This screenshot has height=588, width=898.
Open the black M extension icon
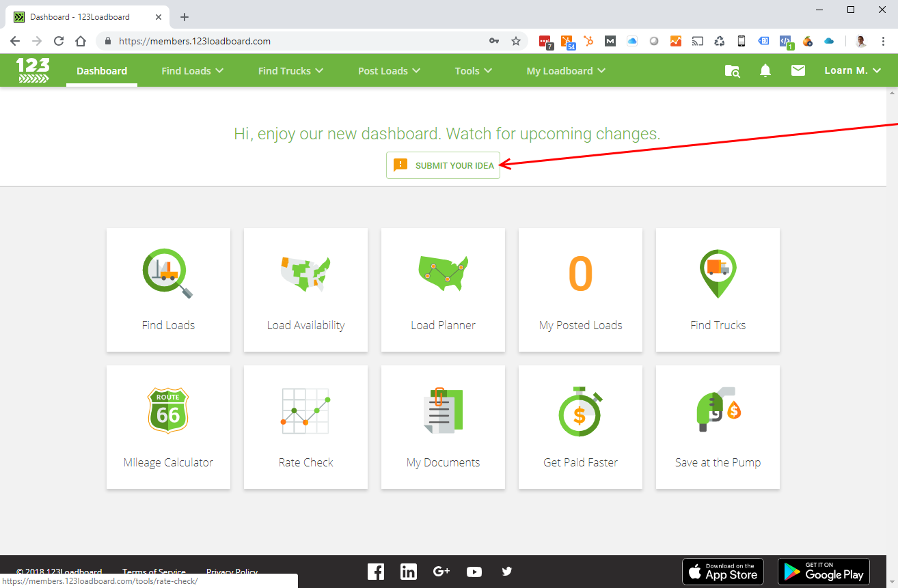[x=610, y=41]
